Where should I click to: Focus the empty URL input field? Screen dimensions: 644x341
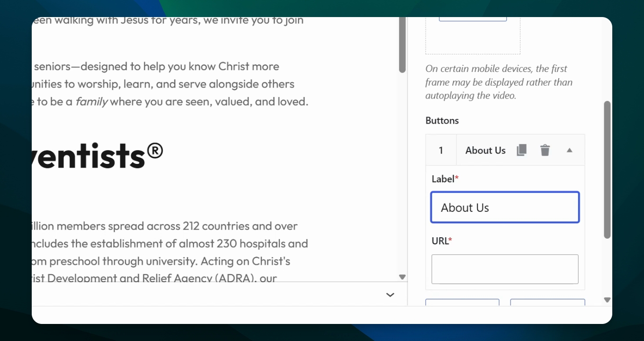coord(505,269)
